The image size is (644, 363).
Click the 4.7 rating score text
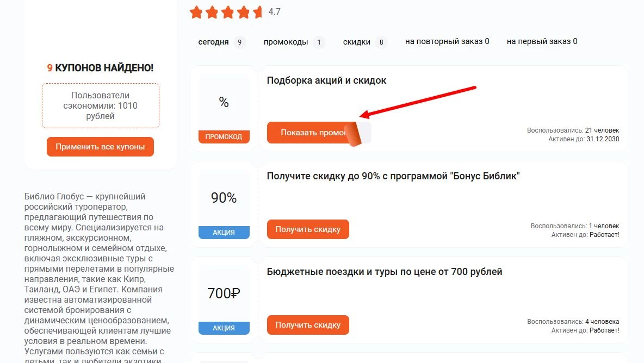point(273,11)
